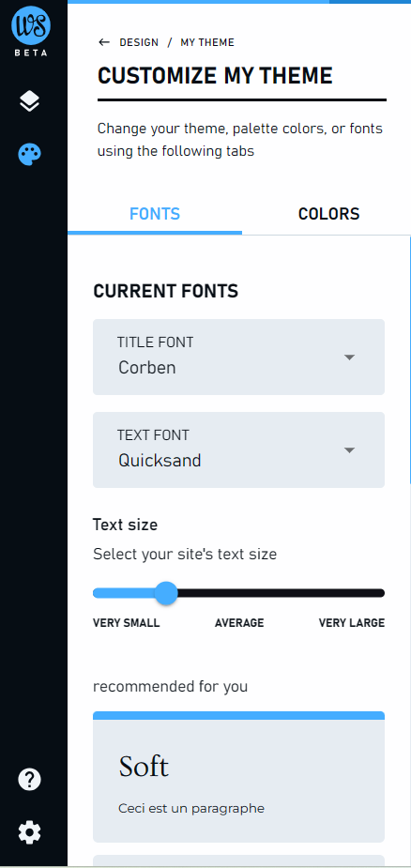Switch to the Fonts tab

coord(155,214)
